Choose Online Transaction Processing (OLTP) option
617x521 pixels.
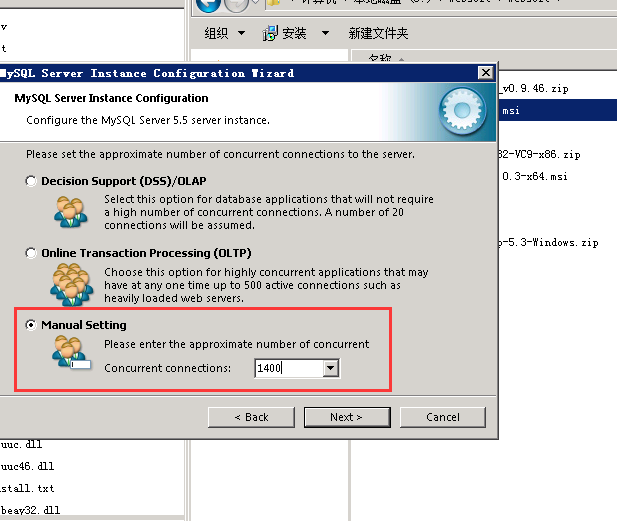pos(32,254)
